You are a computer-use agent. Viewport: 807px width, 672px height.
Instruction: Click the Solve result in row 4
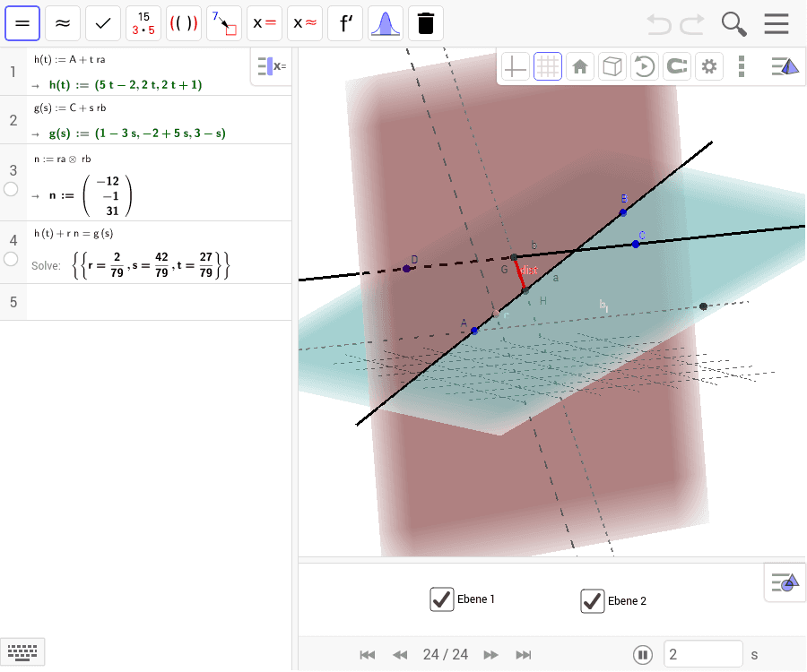(152, 265)
